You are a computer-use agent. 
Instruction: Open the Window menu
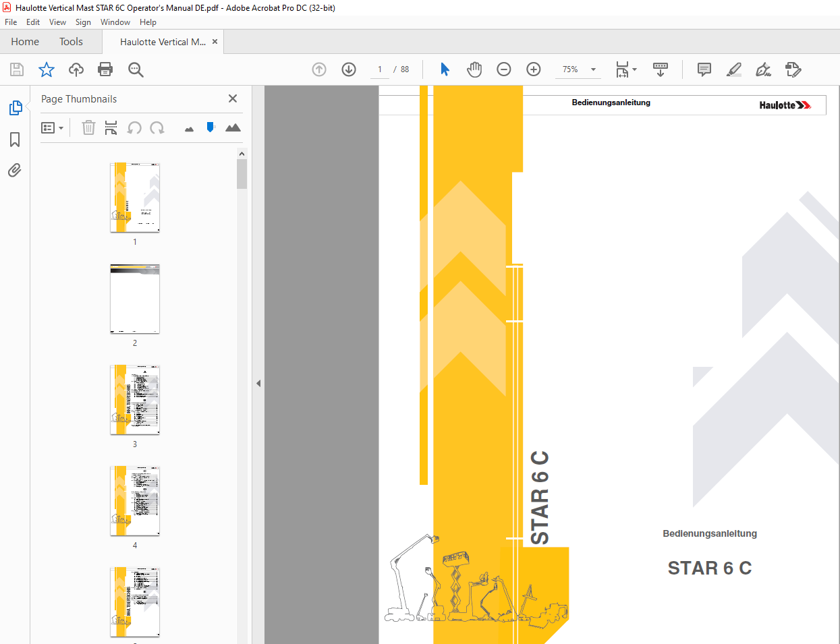coord(115,22)
